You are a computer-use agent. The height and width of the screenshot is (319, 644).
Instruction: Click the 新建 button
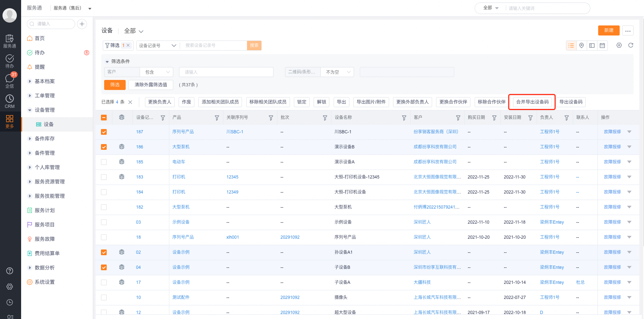click(609, 30)
